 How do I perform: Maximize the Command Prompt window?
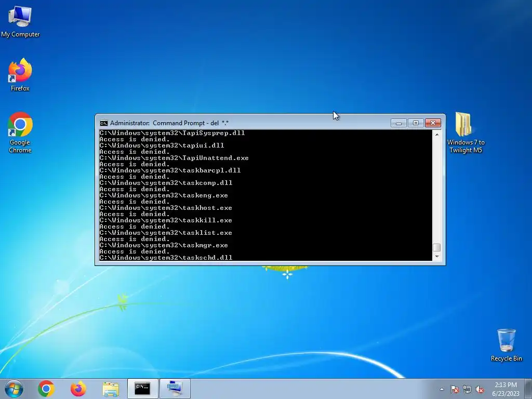pos(416,123)
